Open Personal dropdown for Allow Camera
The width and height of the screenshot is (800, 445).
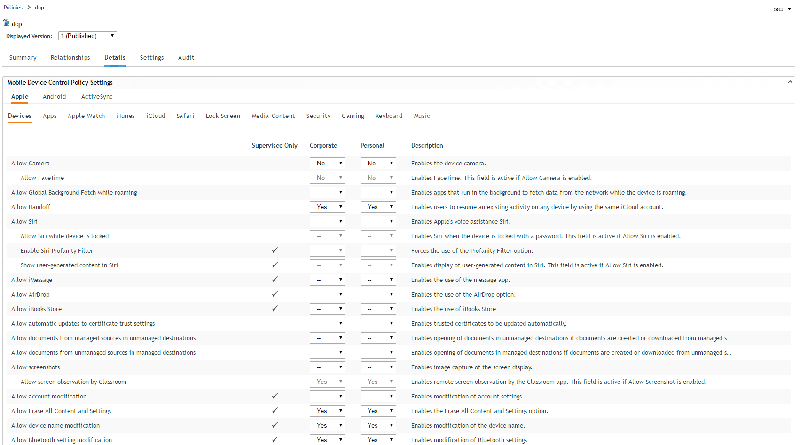[378, 163]
